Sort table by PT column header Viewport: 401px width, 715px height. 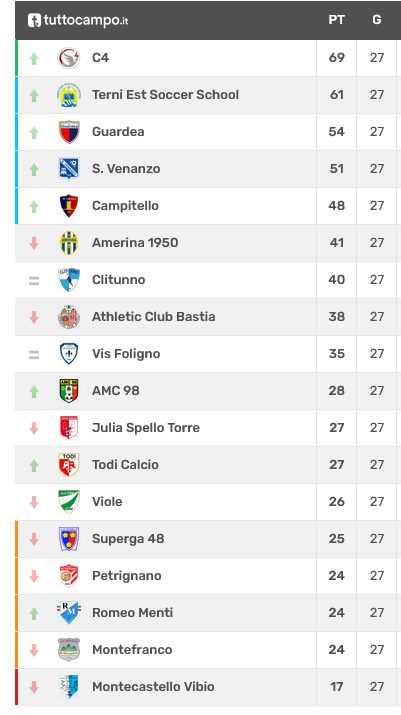click(336, 20)
